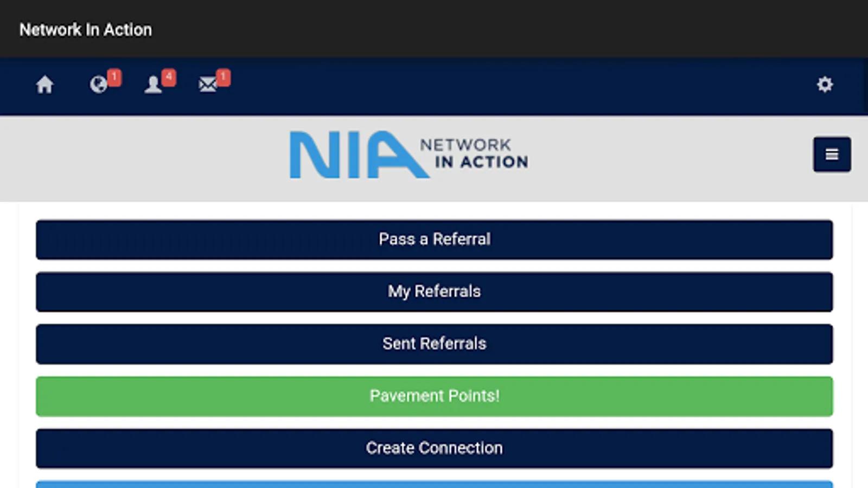Screen dimensions: 868x488
Task: Open My Referrals
Action: (434, 292)
